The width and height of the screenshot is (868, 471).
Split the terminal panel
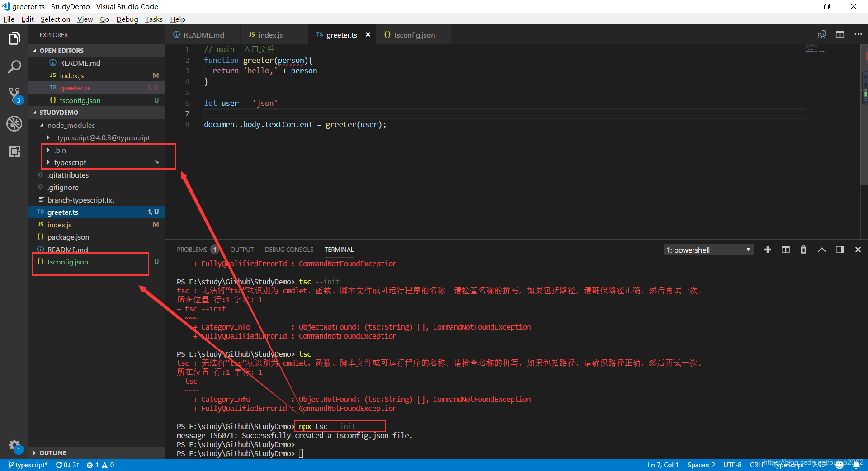786,250
